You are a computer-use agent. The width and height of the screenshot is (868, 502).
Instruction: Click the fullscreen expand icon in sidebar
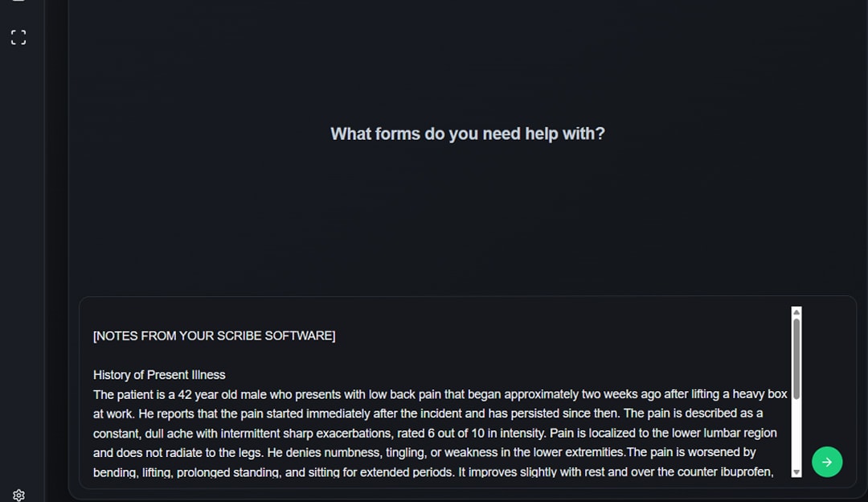pos(18,37)
